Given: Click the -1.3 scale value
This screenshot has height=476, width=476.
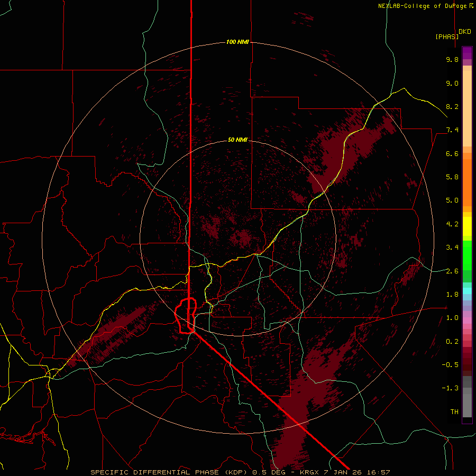Looking at the screenshot, I should click(x=450, y=388).
